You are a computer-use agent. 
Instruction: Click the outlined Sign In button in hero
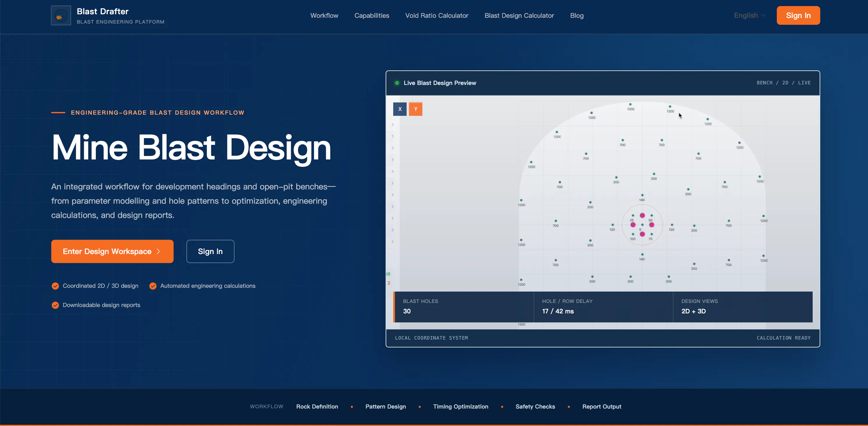pos(210,251)
